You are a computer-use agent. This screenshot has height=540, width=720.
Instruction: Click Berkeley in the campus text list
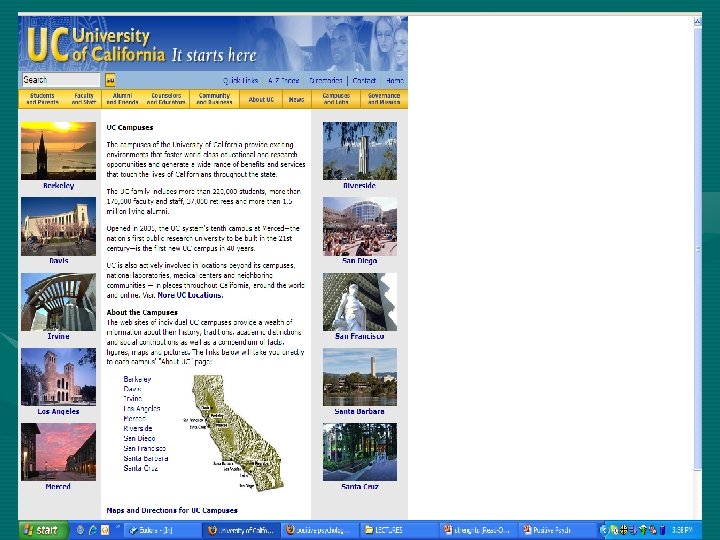coord(137,379)
